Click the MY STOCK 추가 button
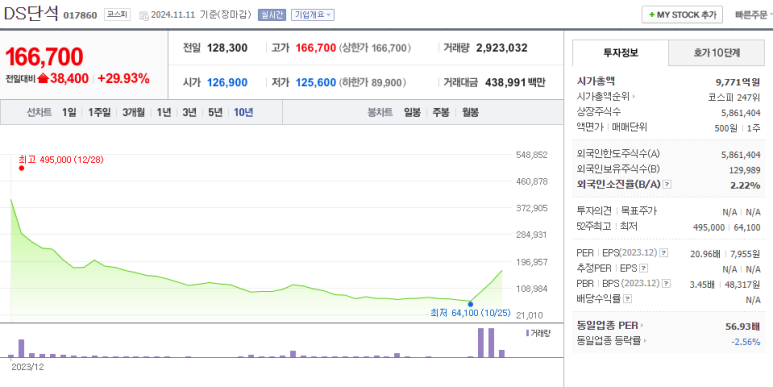The width and height of the screenshot is (773, 387). [682, 15]
